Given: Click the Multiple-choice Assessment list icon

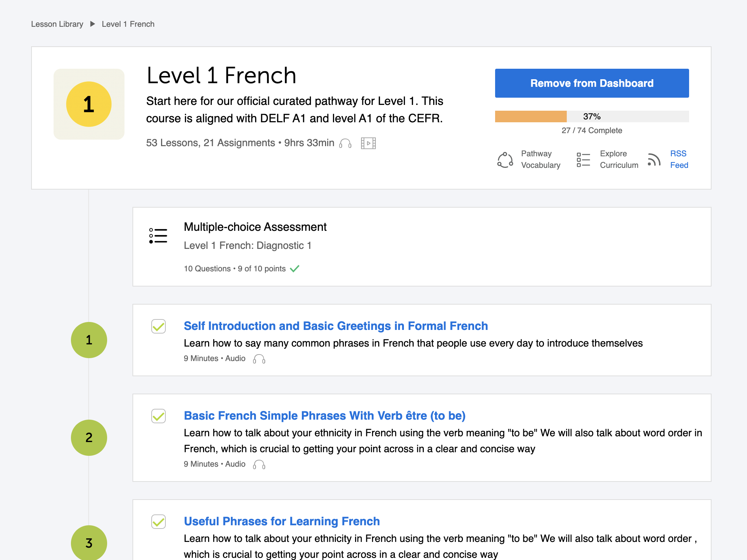Looking at the screenshot, I should point(158,236).
